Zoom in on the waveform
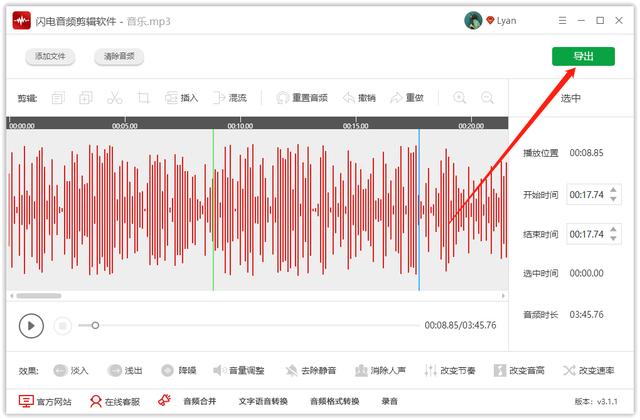 coord(460,98)
